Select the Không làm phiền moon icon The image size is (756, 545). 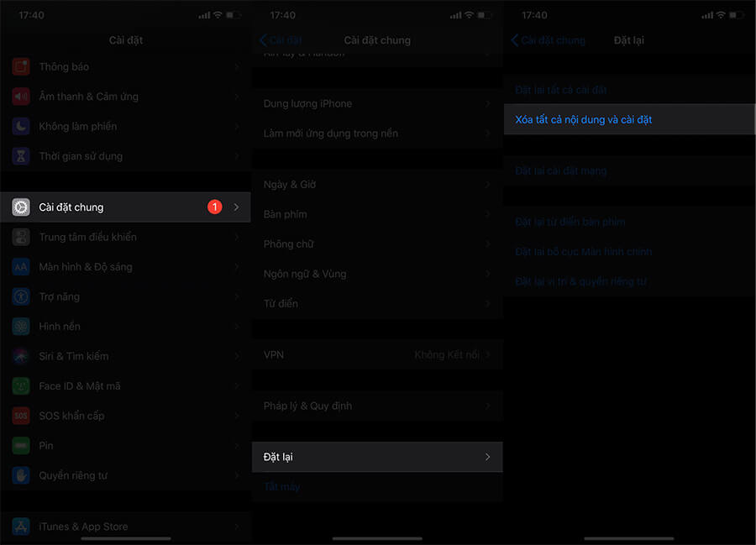[x=21, y=127]
